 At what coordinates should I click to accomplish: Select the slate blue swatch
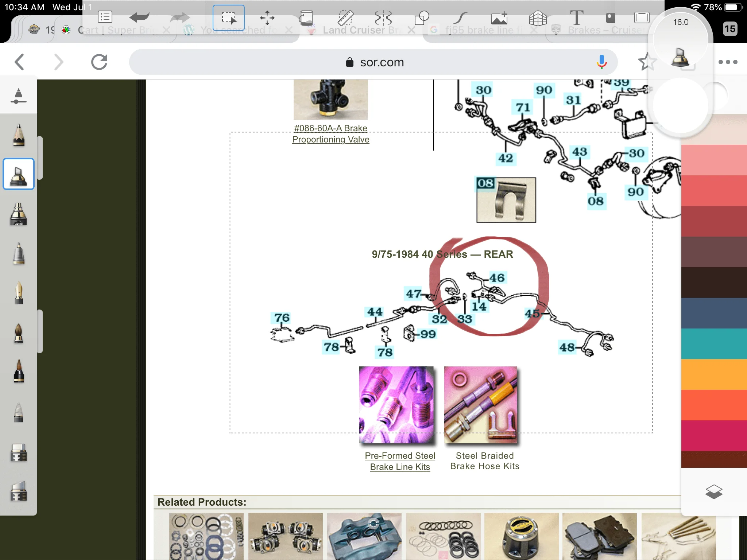tap(714, 313)
